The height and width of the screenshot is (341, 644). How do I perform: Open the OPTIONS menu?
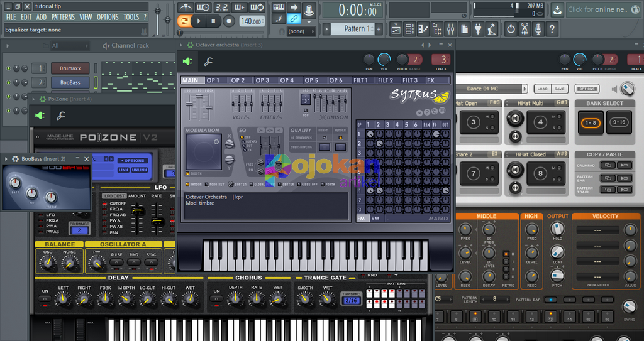pos(108,17)
